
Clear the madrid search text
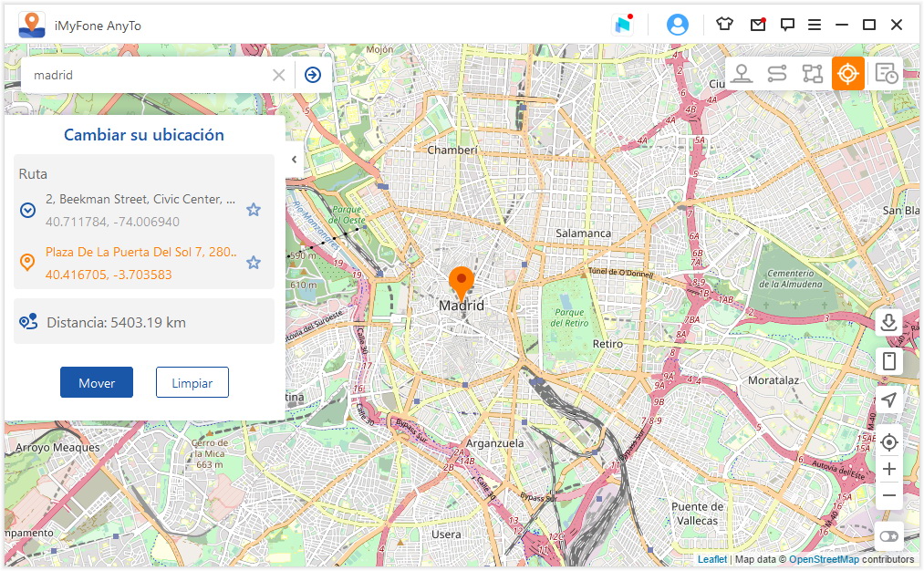tap(279, 75)
